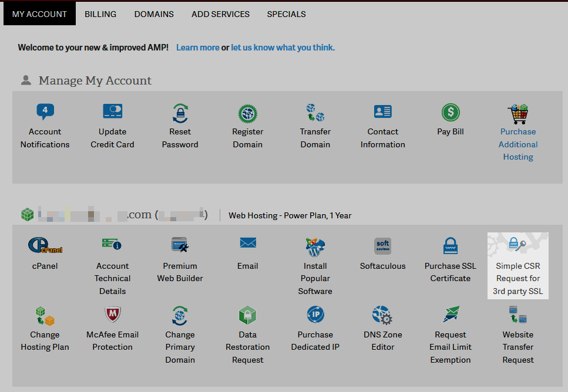Click the Purchase Additional Hosting link
The image size is (568, 392).
click(x=517, y=144)
